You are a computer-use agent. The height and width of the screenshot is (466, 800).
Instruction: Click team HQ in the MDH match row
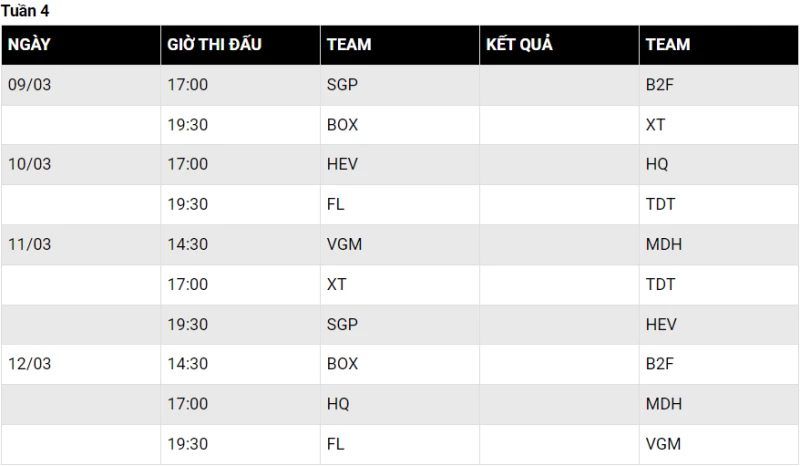(338, 405)
